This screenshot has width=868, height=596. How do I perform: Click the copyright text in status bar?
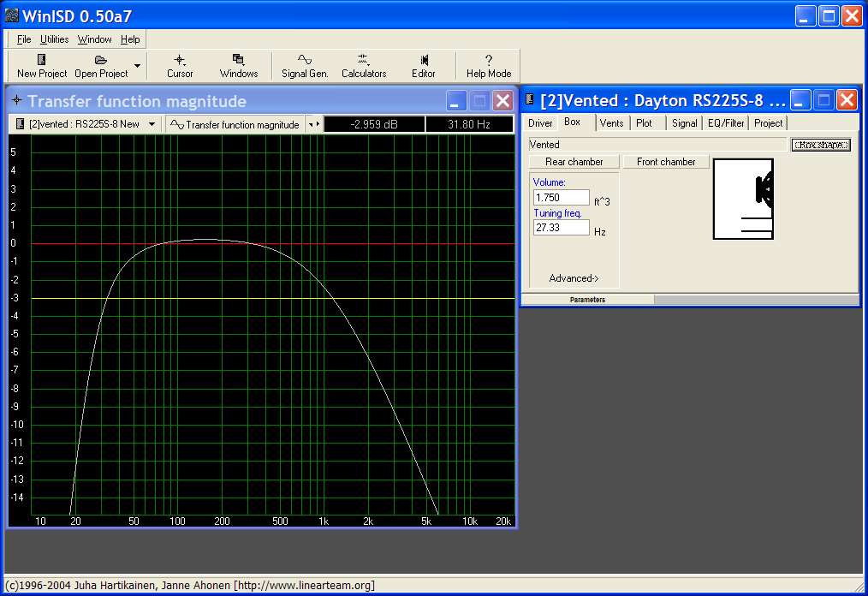coord(190,586)
